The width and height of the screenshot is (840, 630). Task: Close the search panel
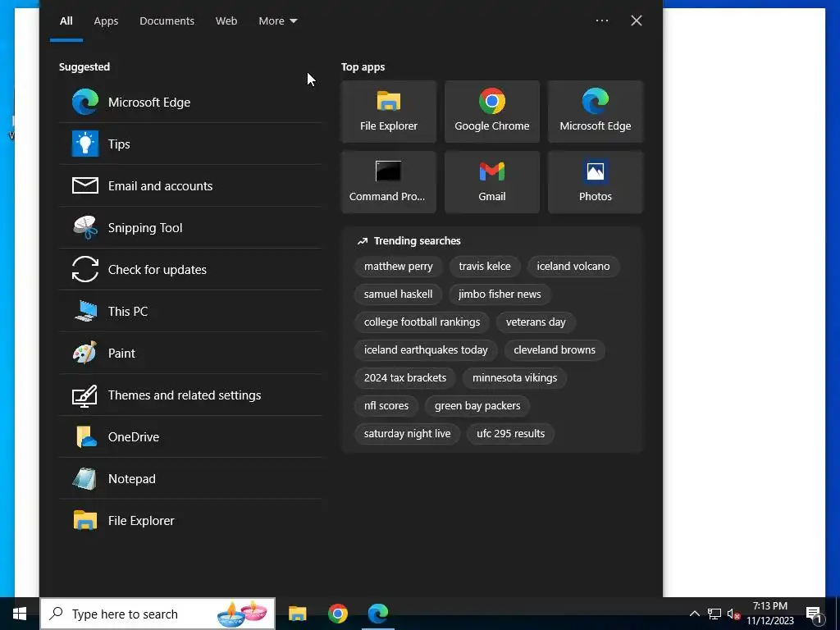636,21
